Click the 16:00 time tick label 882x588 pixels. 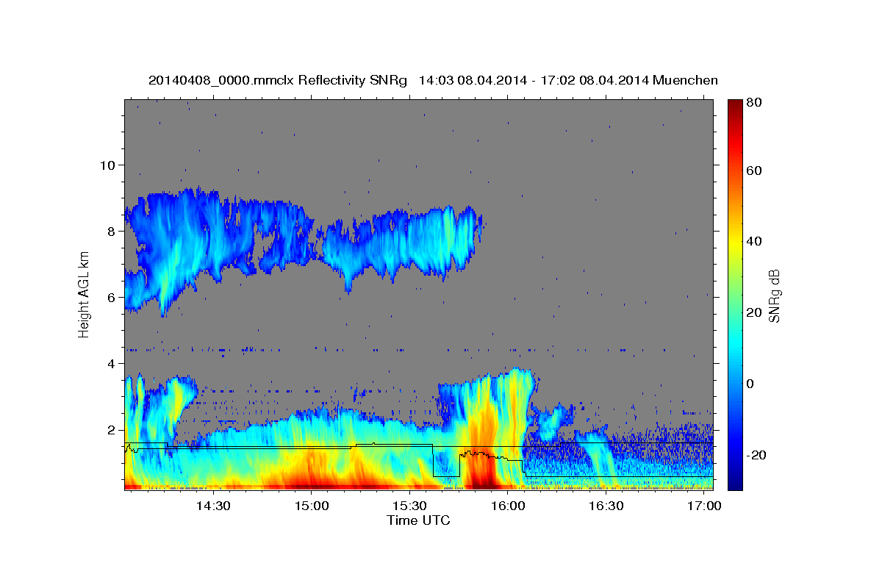(x=508, y=506)
